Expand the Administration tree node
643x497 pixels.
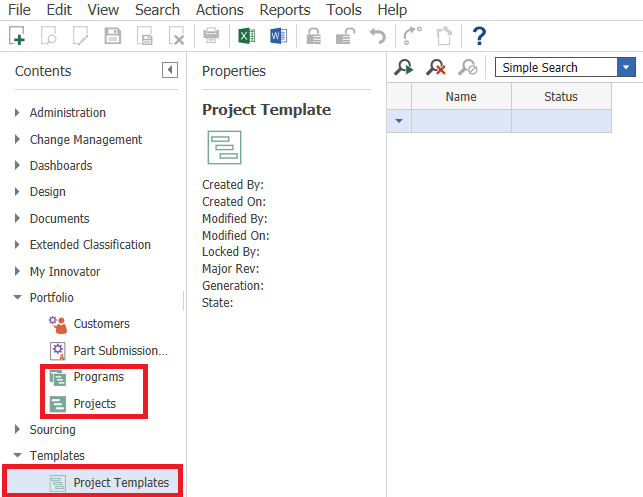tap(18, 113)
